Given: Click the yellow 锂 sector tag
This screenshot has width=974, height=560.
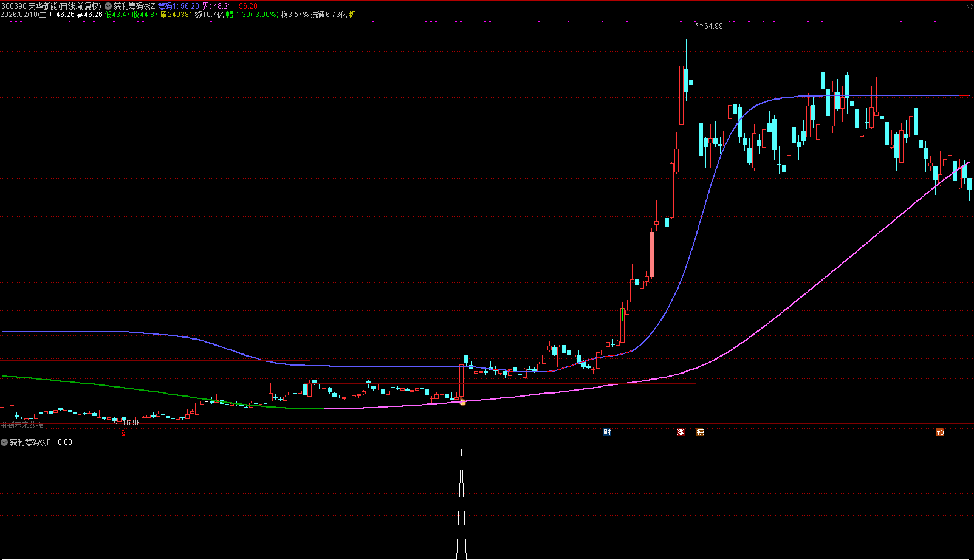Looking at the screenshot, I should pos(353,15).
